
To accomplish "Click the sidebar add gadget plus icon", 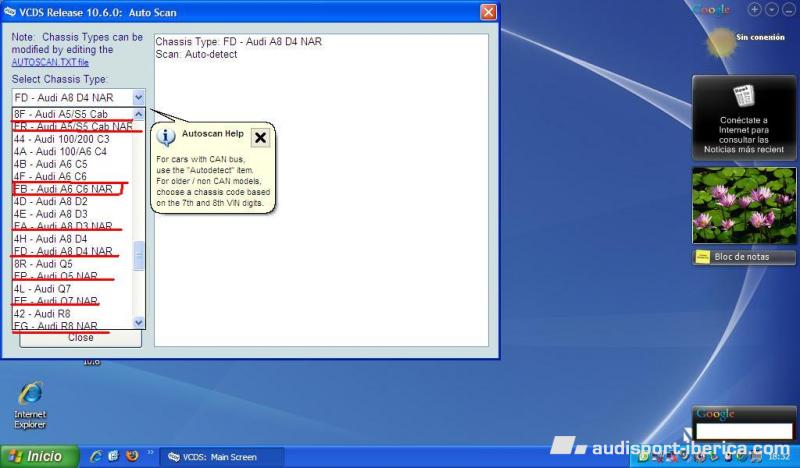I will pos(755,9).
